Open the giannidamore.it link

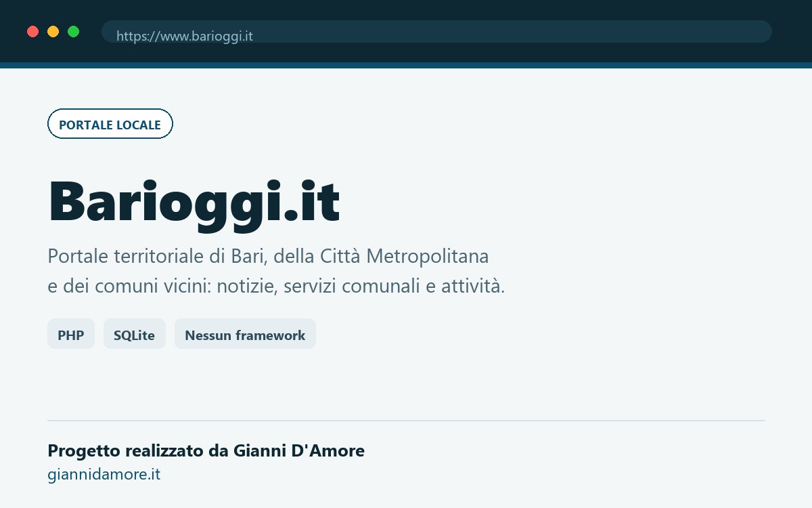(104, 474)
